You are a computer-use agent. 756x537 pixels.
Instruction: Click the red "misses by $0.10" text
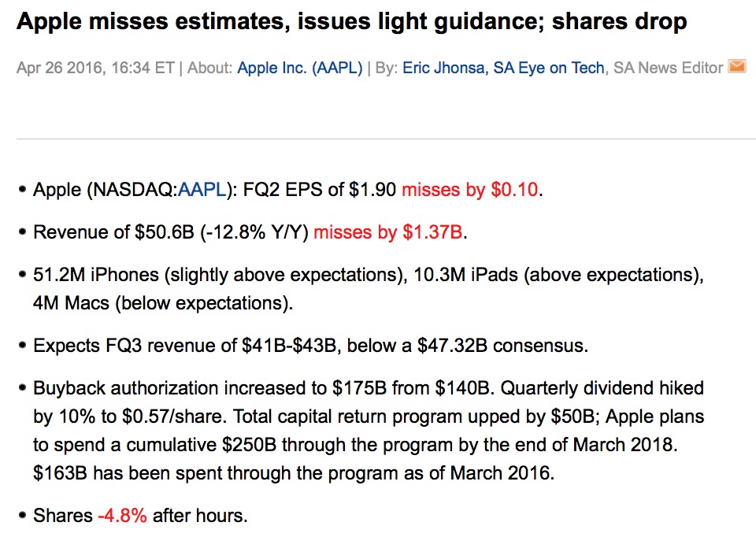(472, 190)
